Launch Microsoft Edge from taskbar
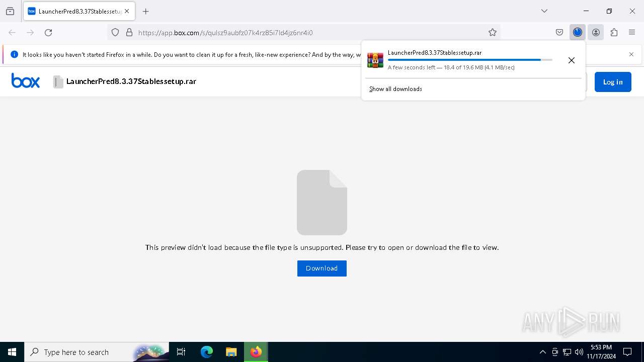The image size is (644, 362). click(207, 352)
